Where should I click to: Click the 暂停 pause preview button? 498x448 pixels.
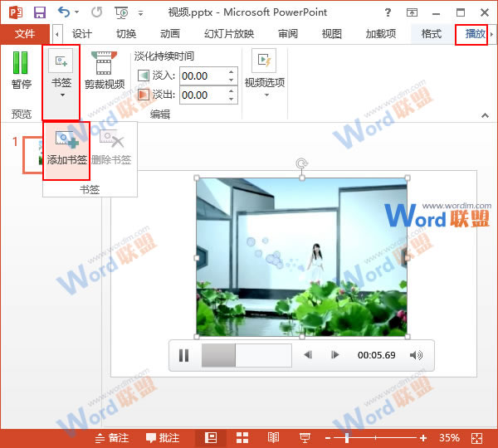(x=21, y=70)
